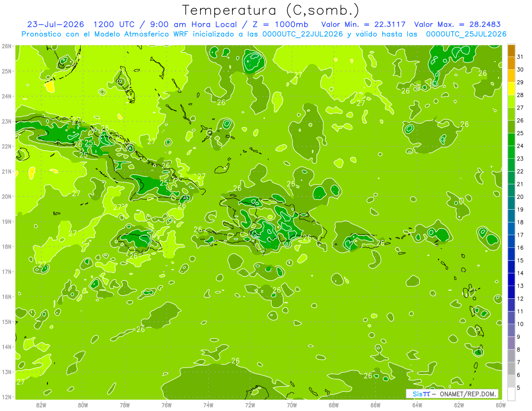Click the '62W' longitude axis label

pos(459,405)
